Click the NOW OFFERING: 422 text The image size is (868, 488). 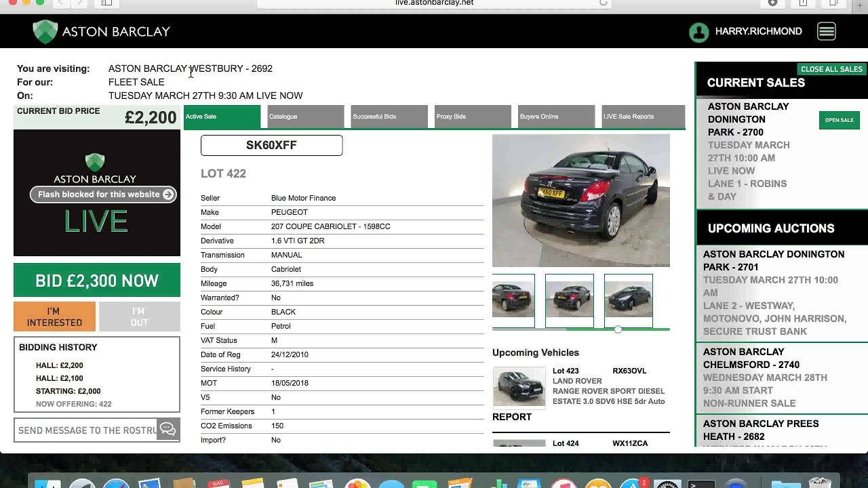73,404
